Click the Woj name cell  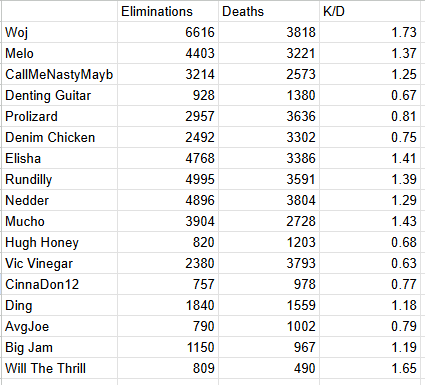(59, 32)
